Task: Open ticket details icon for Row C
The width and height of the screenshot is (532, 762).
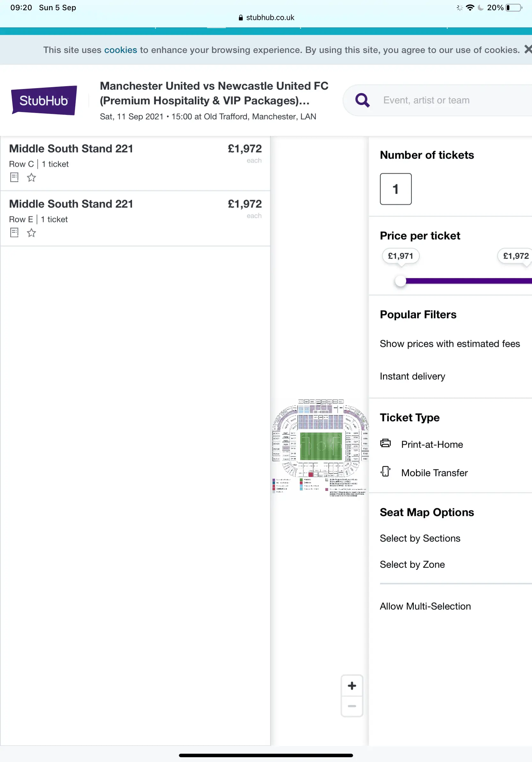Action: pyautogui.click(x=14, y=177)
